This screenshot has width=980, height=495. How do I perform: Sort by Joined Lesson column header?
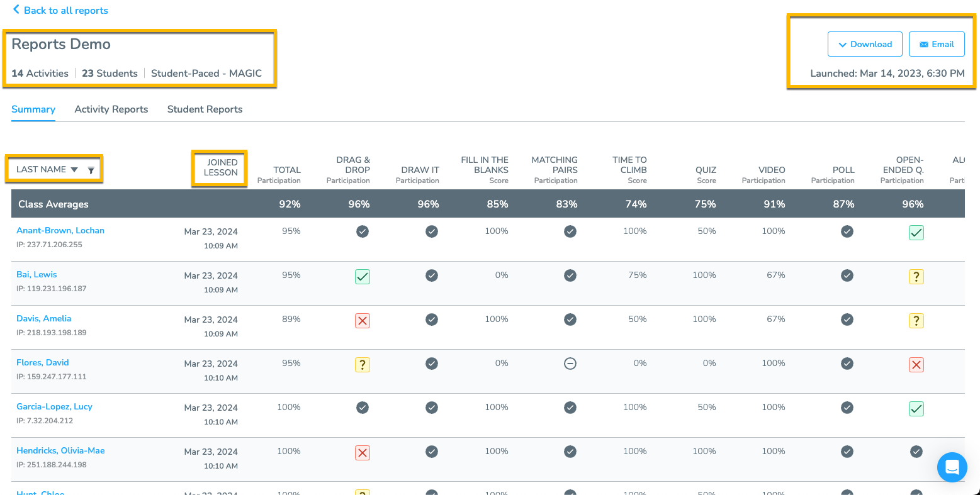(220, 167)
